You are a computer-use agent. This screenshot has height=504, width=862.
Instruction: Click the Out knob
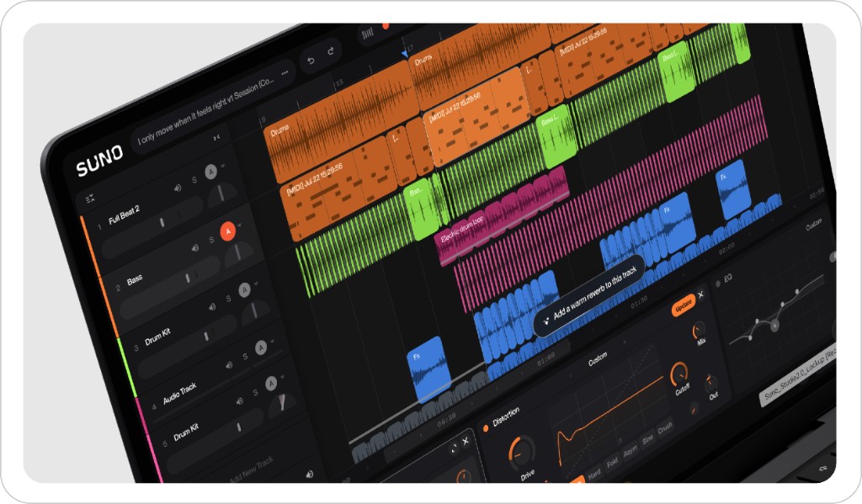[710, 383]
